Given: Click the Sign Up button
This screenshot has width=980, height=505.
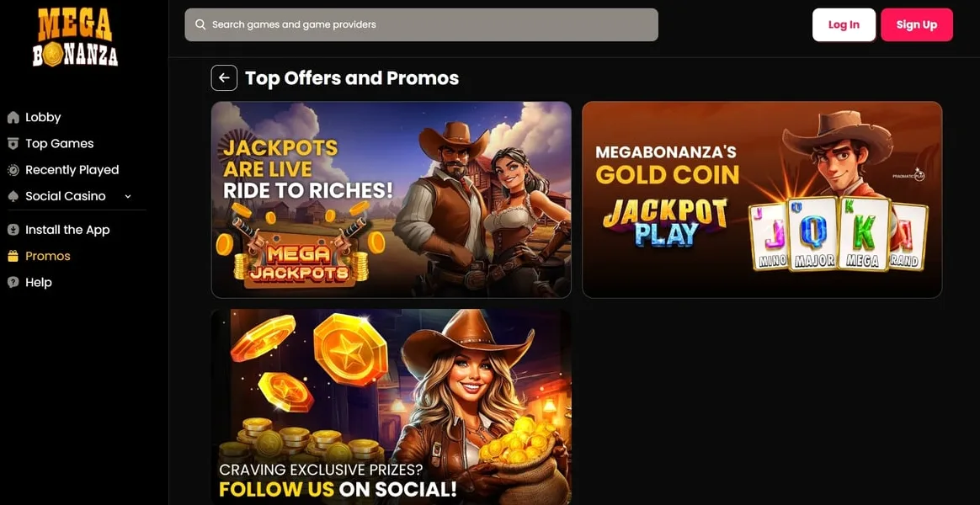Looking at the screenshot, I should (x=917, y=25).
